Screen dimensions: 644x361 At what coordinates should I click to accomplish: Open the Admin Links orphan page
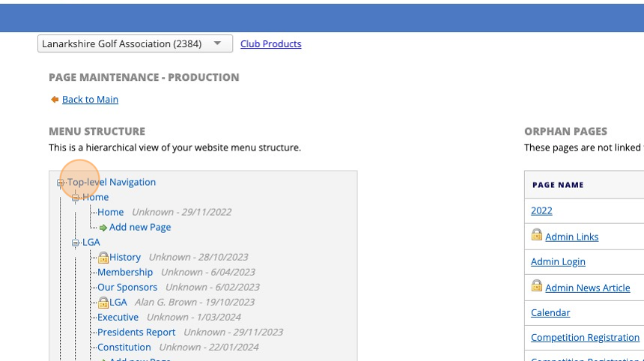[571, 237]
